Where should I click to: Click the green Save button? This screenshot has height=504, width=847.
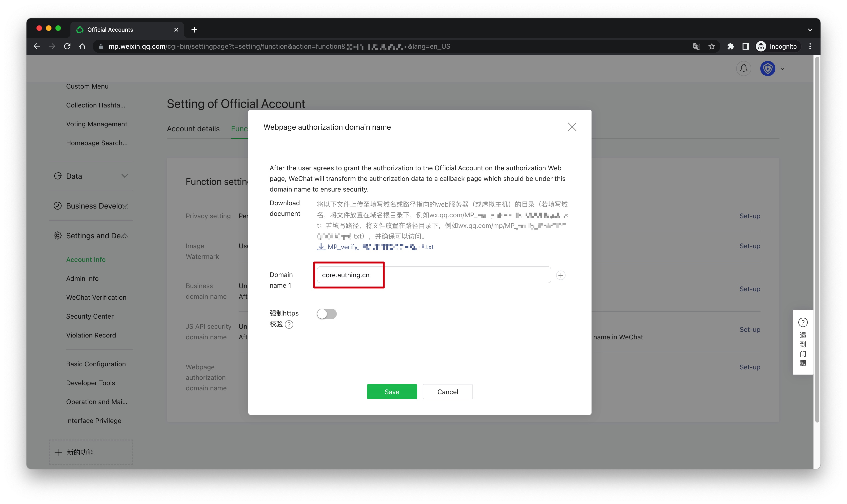392,392
